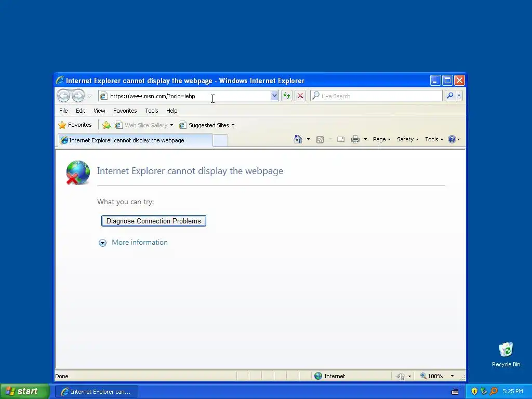This screenshot has height=399, width=532.
Task: Select the 'cannot display the webpage' tab
Action: (135, 140)
